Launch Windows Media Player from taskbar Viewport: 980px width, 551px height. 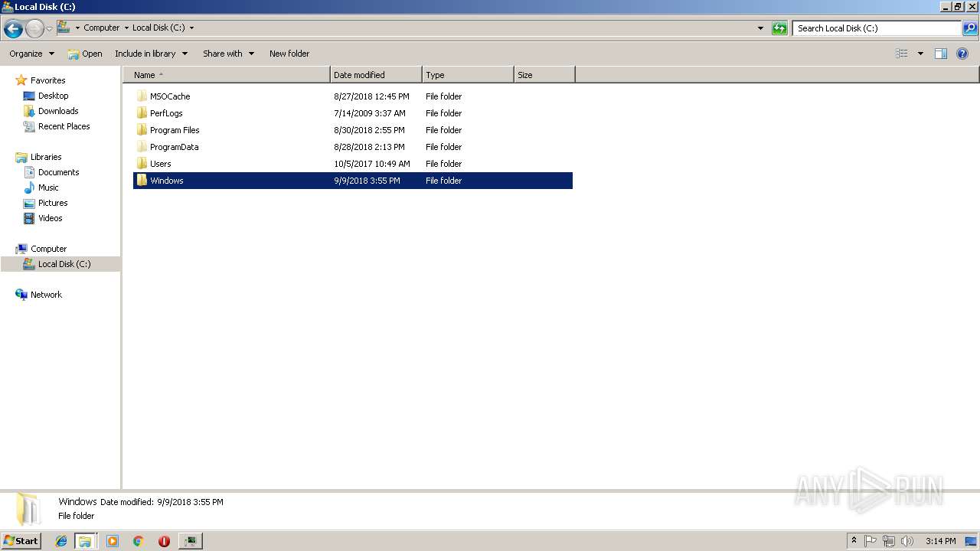[x=113, y=541]
